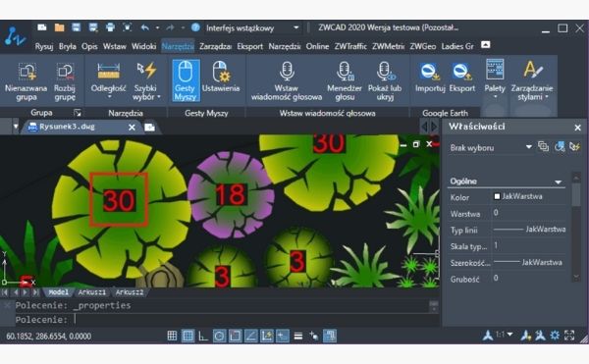Click the fullscreen icon in status bar
589x364 pixels.
point(569,336)
